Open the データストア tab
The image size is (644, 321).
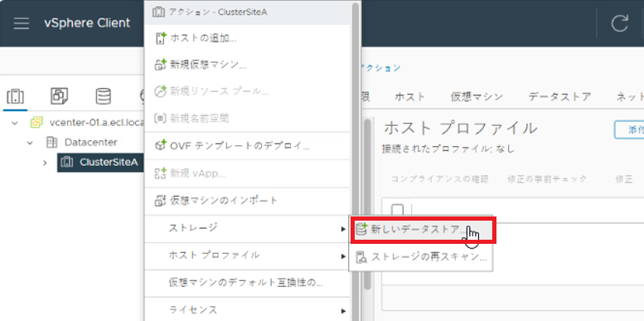559,97
